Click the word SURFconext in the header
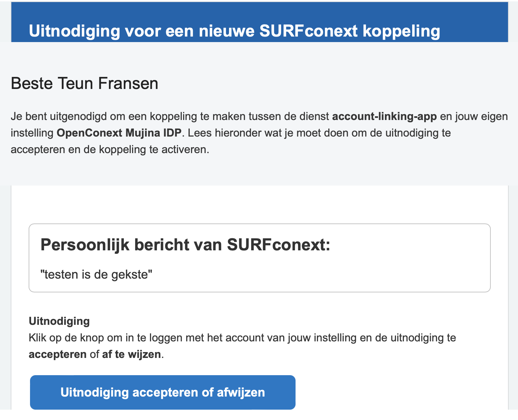This screenshot has height=420, width=518. 308,31
